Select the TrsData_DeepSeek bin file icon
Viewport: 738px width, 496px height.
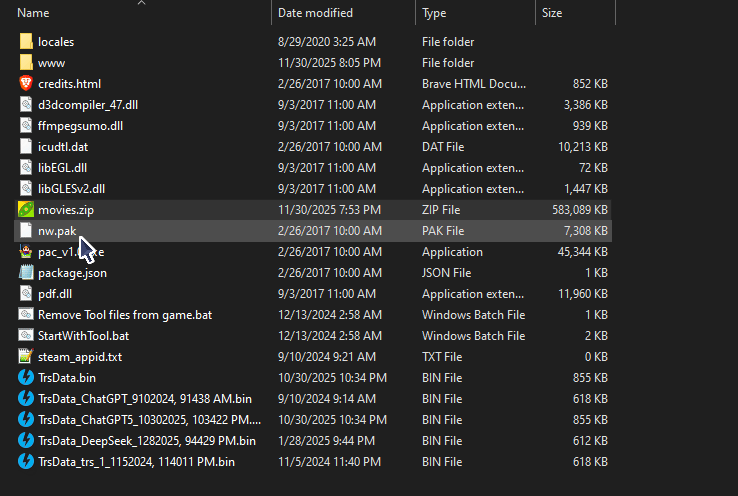point(26,441)
